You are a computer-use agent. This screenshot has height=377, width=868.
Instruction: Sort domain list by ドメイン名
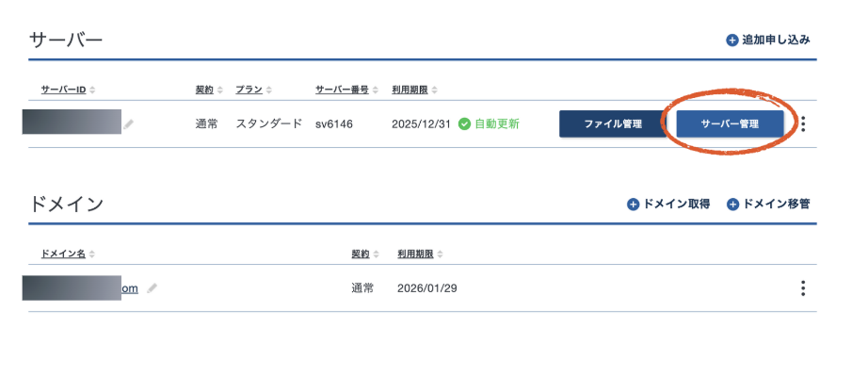tap(63, 254)
